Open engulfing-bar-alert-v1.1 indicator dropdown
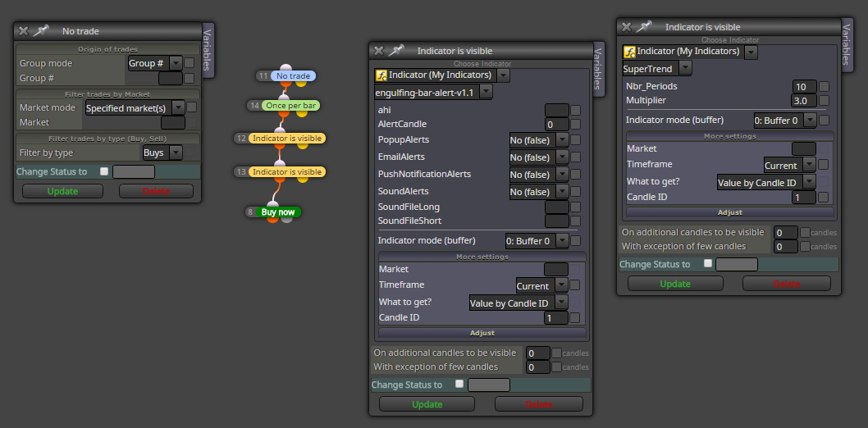868x428 pixels. [x=433, y=92]
